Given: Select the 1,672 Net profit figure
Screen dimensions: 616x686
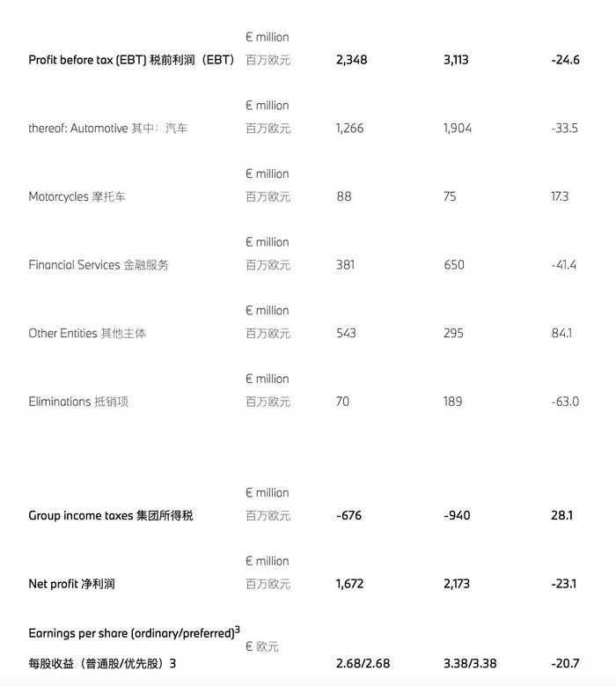Looking at the screenshot, I should (x=349, y=584).
